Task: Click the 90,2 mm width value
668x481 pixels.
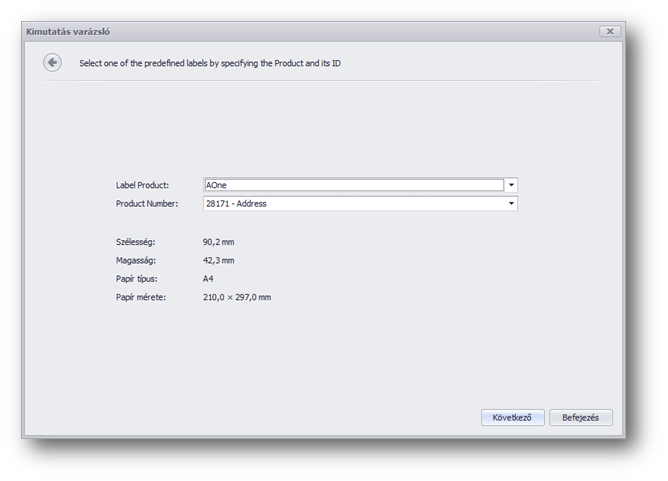Action: point(220,242)
